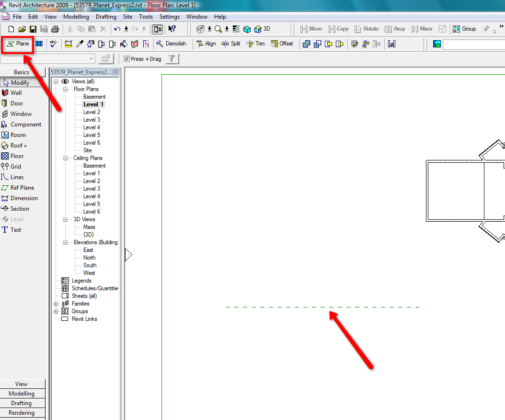This screenshot has width=505, height=420.
Task: Click the Plane work plane button
Action: (18, 44)
